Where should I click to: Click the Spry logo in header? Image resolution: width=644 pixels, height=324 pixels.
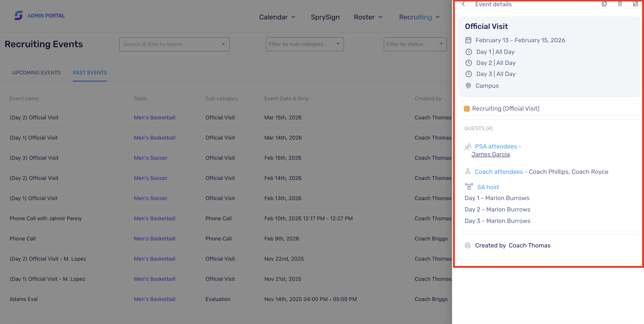[18, 16]
